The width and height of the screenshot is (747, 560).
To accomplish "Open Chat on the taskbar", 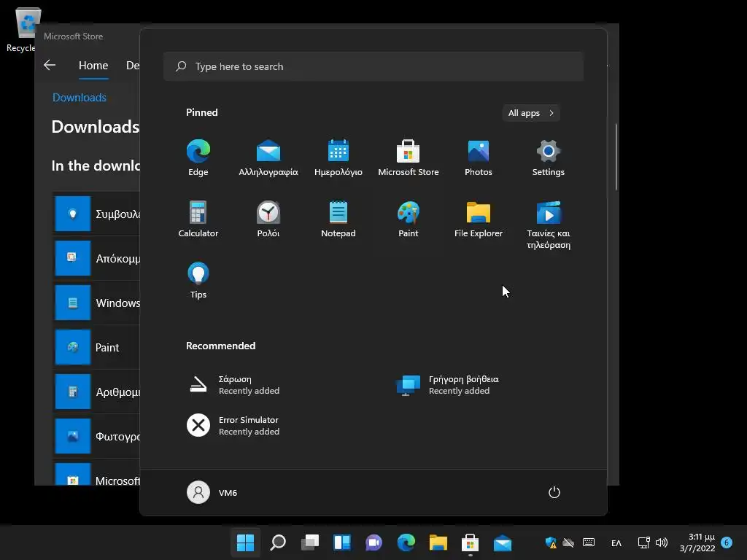I will [374, 542].
